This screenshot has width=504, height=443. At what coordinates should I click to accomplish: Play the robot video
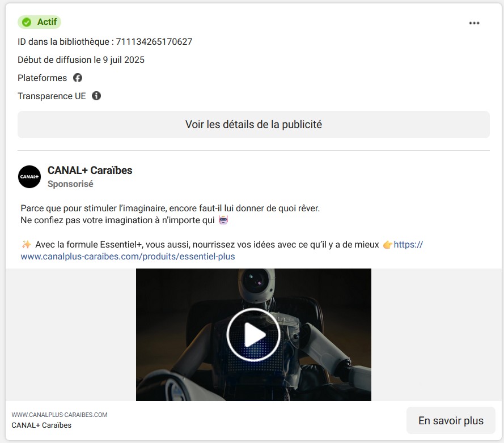pos(253,335)
